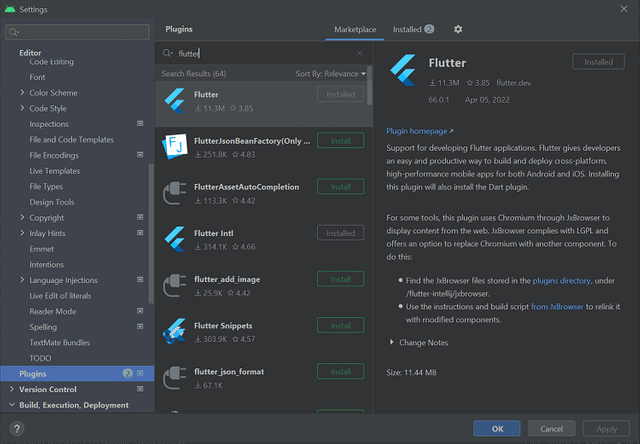Open the Sort By: Relevance dropdown
640x444 pixels.
(x=330, y=74)
